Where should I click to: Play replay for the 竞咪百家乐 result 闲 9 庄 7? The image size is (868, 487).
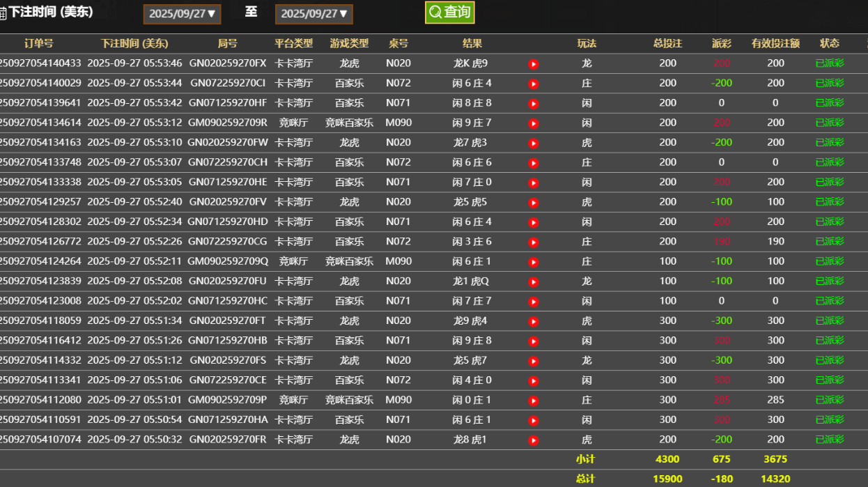534,123
